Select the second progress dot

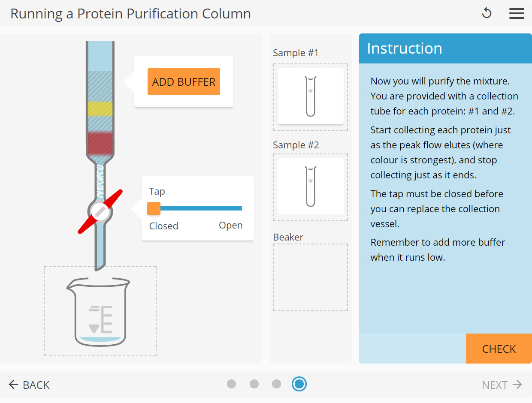pos(254,384)
